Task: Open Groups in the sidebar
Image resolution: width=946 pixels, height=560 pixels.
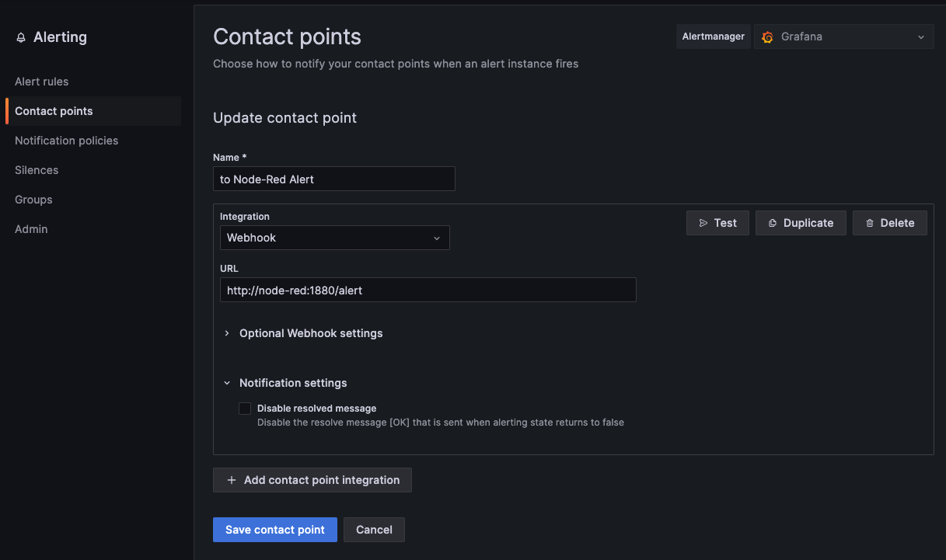Action: tap(33, 200)
